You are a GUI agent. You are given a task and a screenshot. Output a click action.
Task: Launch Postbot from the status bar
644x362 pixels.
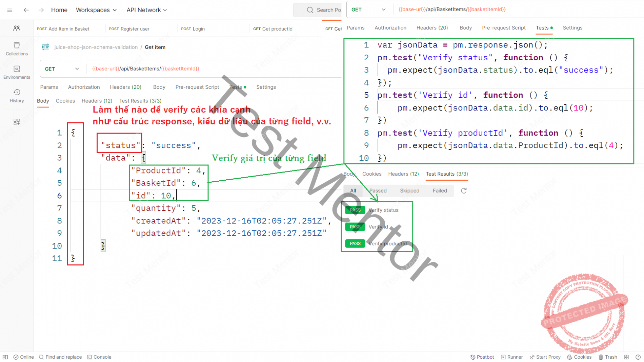(x=482, y=357)
